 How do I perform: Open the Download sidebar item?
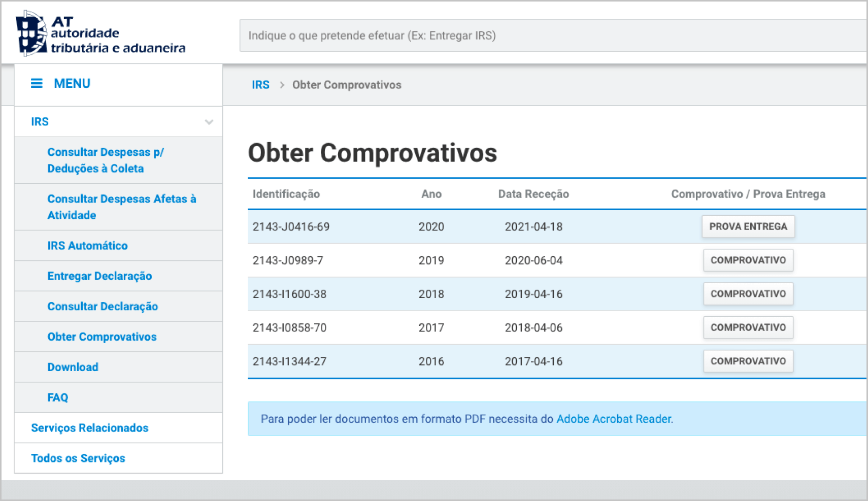73,368
